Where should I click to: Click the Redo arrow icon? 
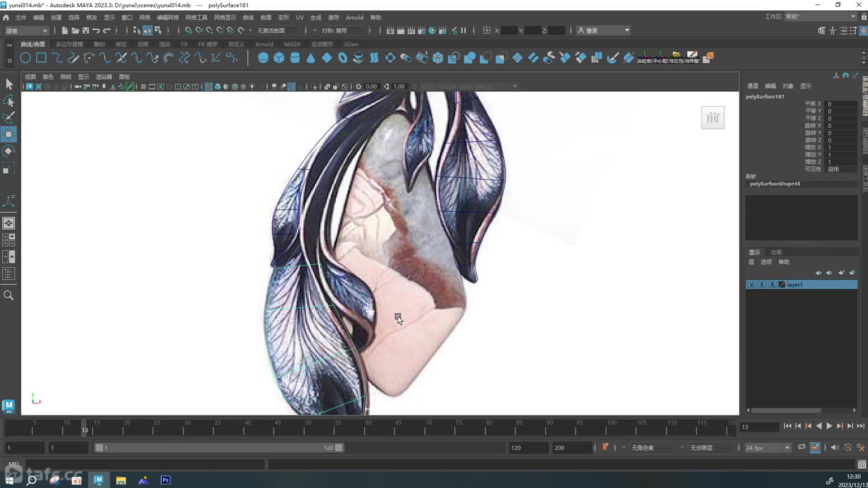pyautogui.click(x=107, y=30)
